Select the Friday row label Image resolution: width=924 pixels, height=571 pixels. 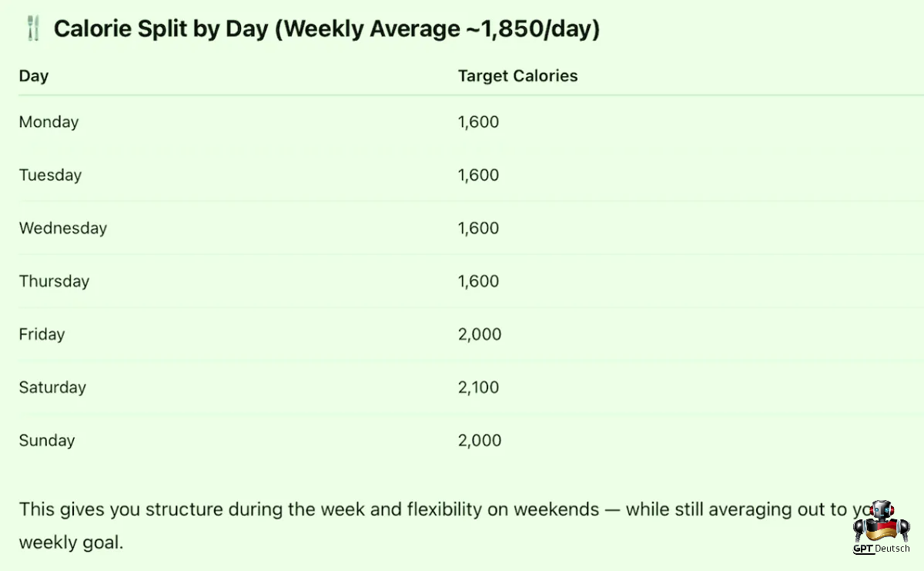(x=42, y=334)
